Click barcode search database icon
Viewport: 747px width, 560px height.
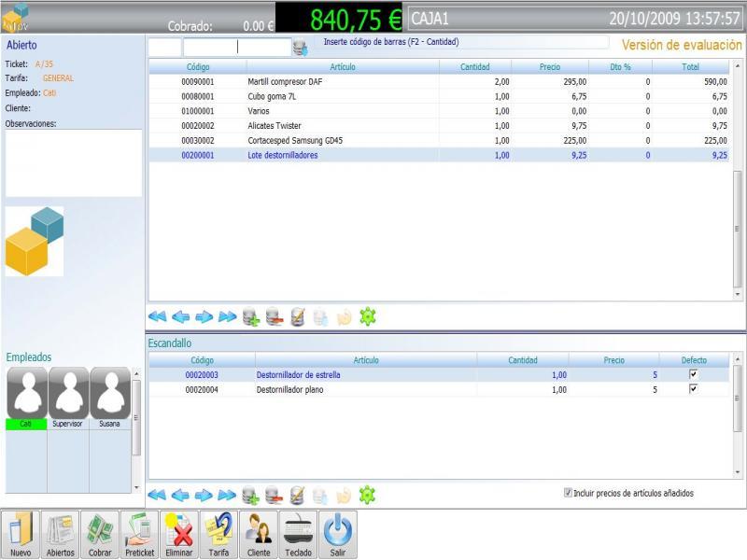300,48
